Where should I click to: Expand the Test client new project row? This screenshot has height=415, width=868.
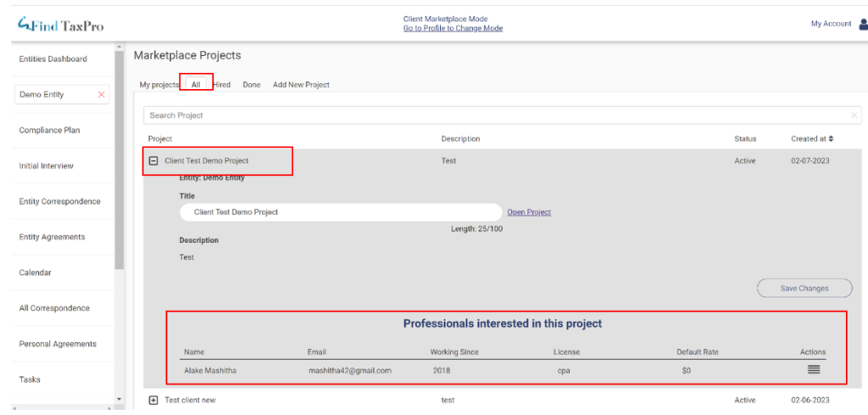153,400
